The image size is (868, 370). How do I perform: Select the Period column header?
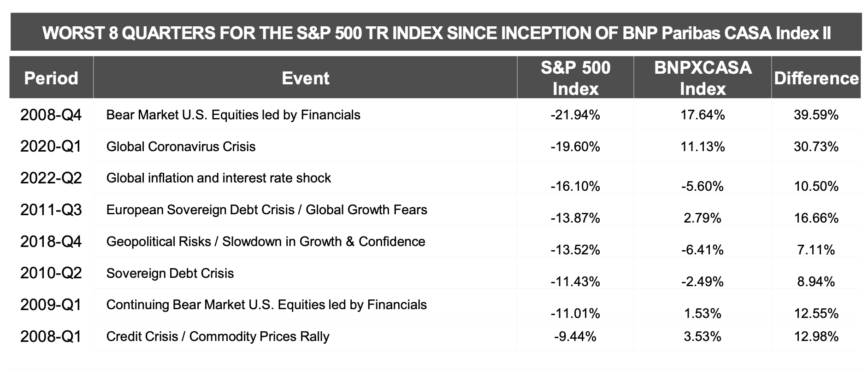click(51, 78)
